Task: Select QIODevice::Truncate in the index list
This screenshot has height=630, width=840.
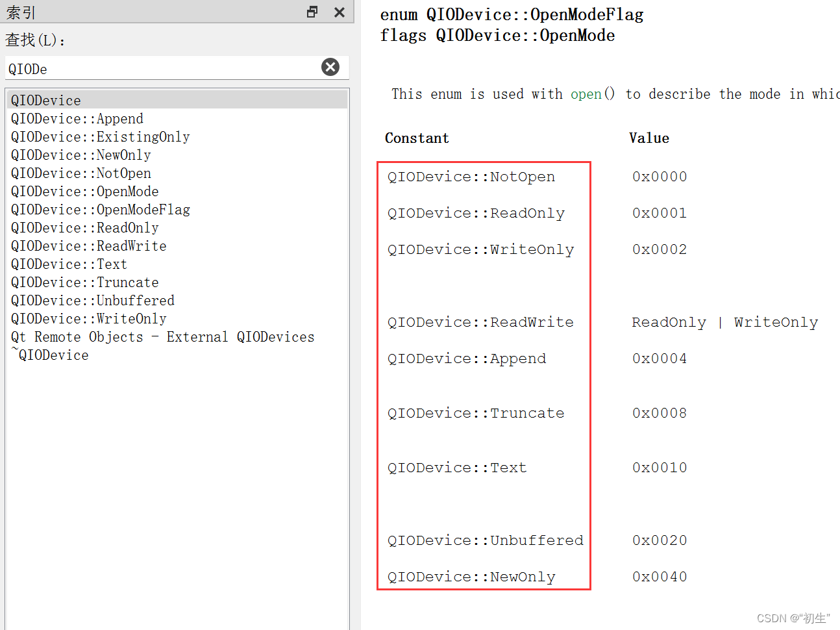Action: click(x=177, y=282)
